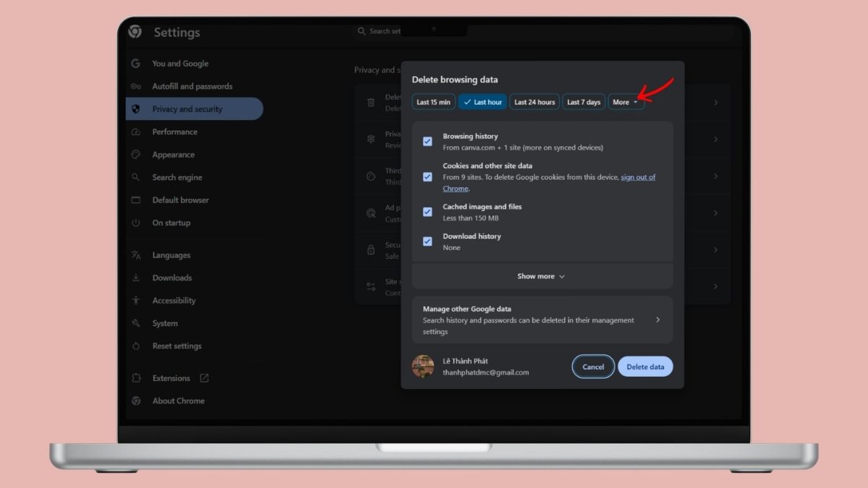Click the Cancel button
Image resolution: width=868 pixels, height=488 pixels.
(593, 367)
